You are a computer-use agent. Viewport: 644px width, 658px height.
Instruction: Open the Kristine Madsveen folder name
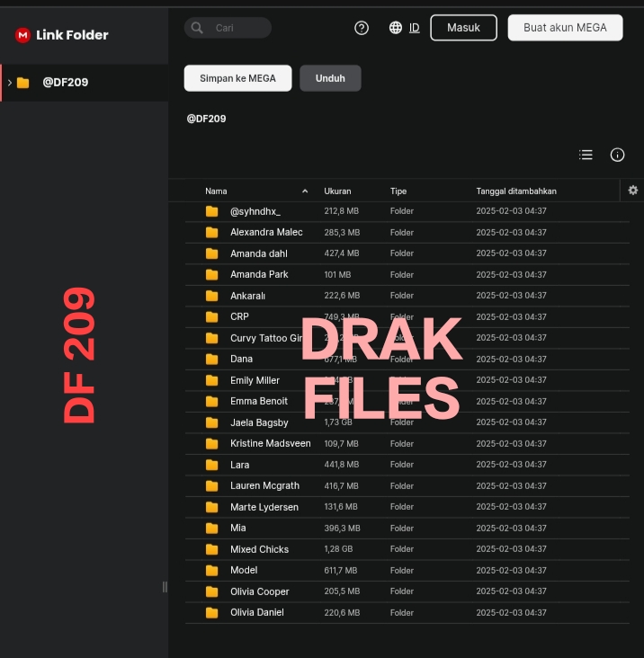271,443
